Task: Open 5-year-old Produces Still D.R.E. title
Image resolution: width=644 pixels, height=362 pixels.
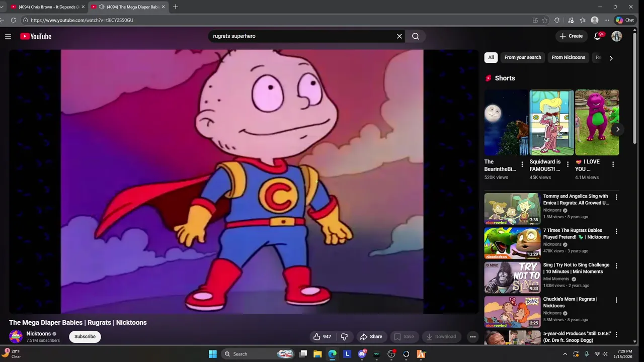Action: [577, 337]
